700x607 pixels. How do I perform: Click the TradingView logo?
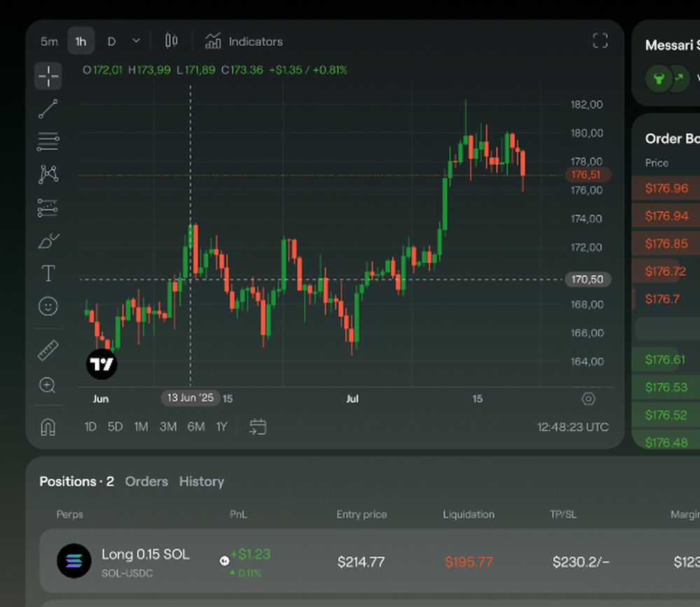[x=101, y=364]
